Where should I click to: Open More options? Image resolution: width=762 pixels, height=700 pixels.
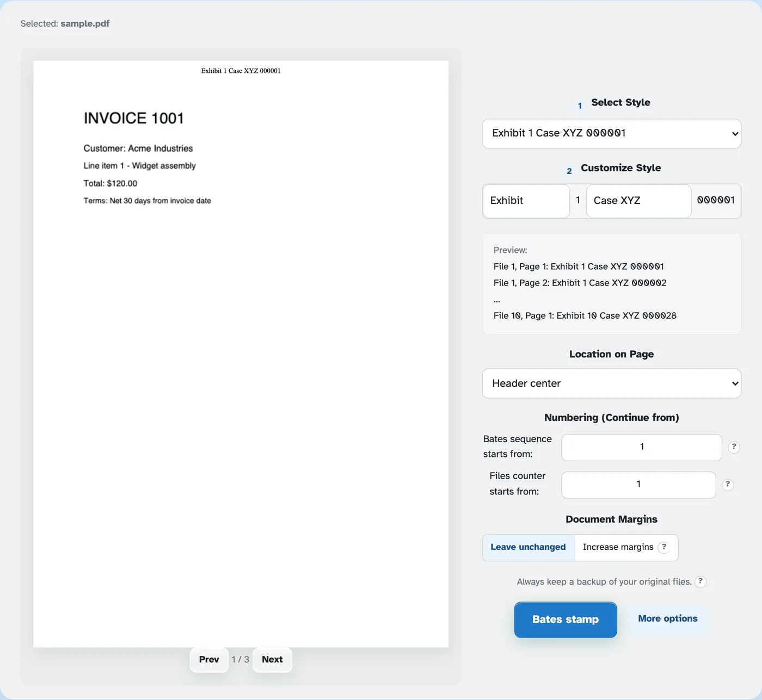668,618
